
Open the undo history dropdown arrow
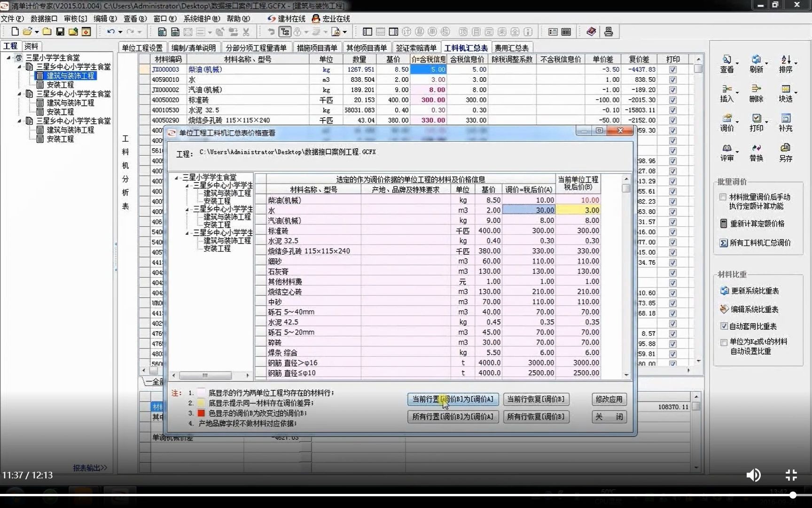point(120,32)
